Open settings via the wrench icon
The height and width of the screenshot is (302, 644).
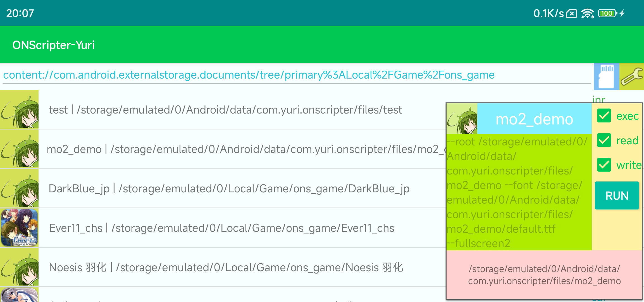click(631, 76)
